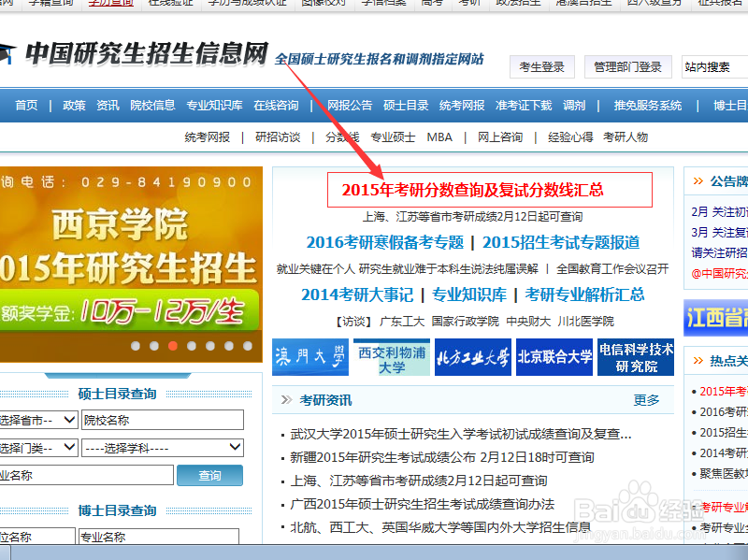The height and width of the screenshot is (560, 748).
Task: Click the 中央财大 interview link
Action: click(x=528, y=322)
